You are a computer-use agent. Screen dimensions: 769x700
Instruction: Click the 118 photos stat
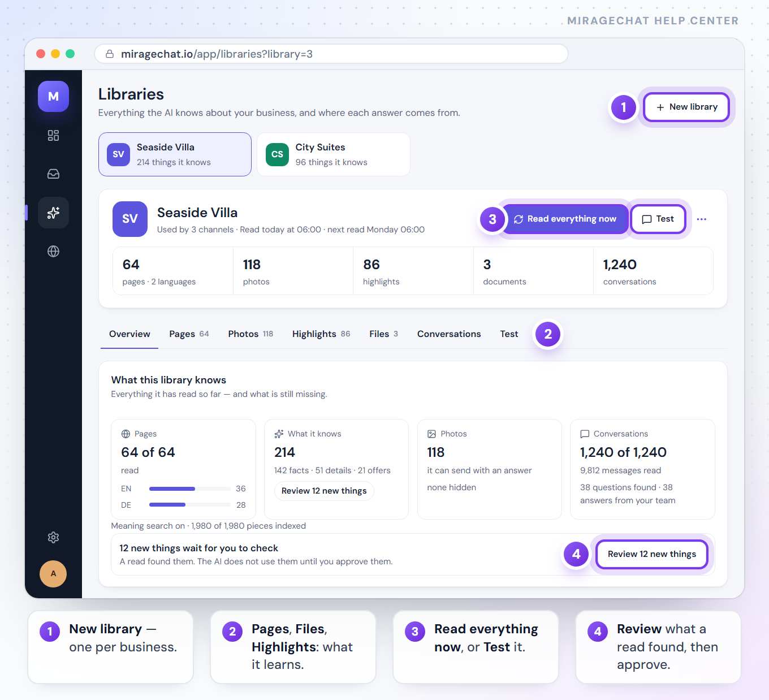[x=293, y=271]
